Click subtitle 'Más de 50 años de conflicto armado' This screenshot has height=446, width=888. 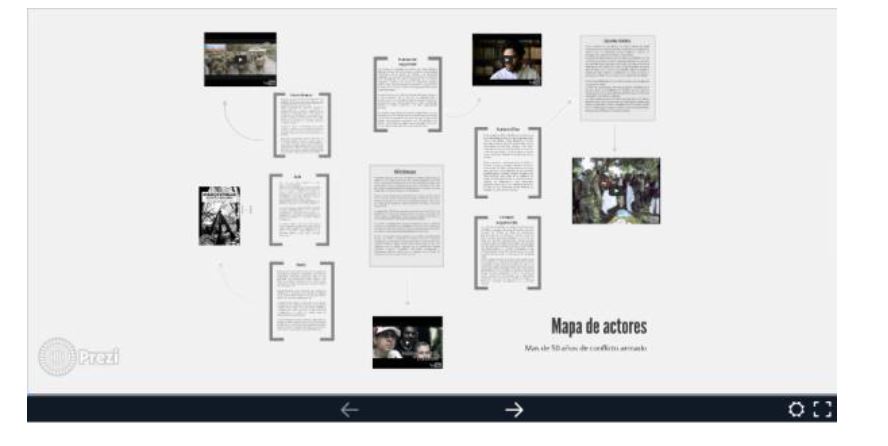tap(586, 348)
